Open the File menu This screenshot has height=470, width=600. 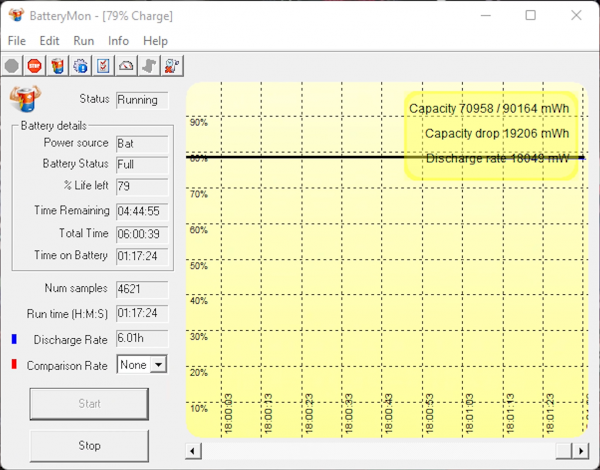tap(17, 41)
